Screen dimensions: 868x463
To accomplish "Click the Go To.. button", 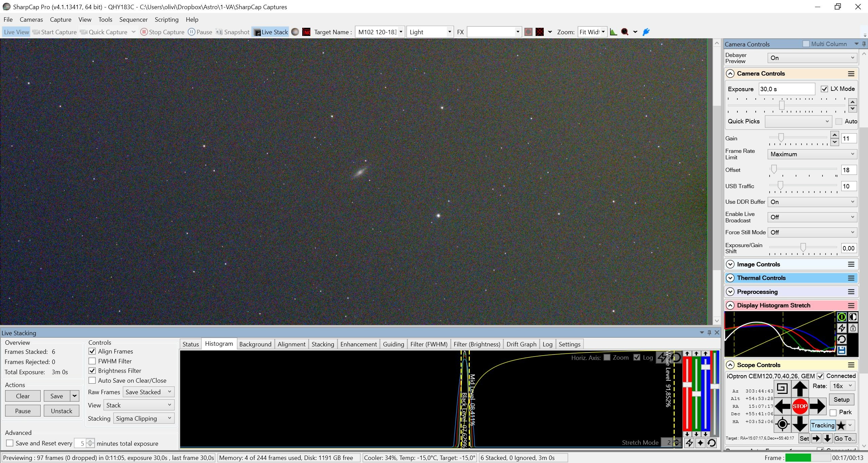I will 844,438.
